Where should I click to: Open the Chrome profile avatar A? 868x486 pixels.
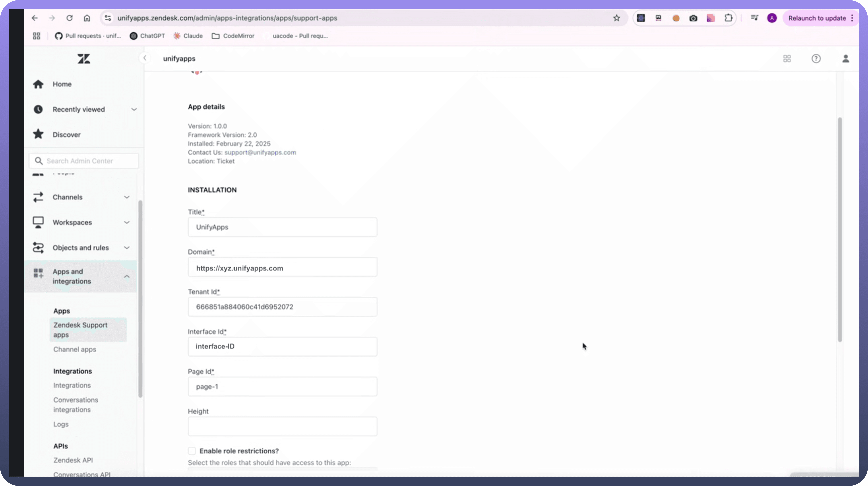click(772, 18)
